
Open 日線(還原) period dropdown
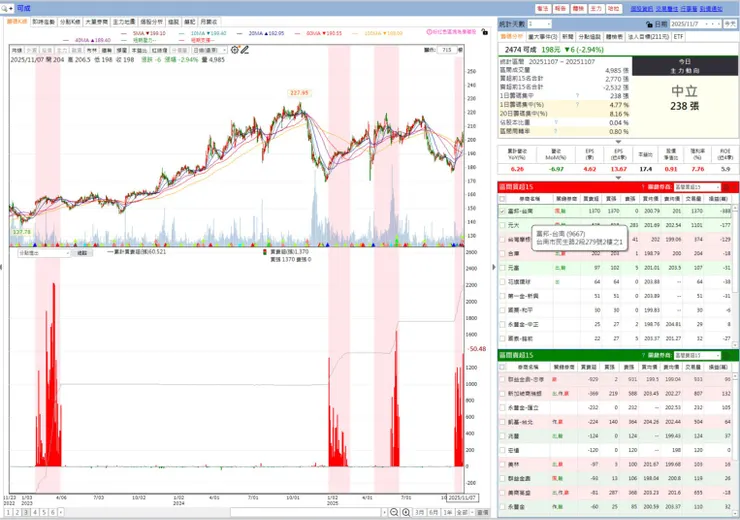tap(209, 50)
